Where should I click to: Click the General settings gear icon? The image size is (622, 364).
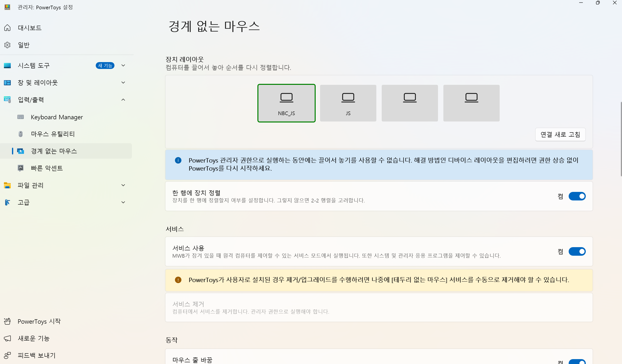(7, 45)
